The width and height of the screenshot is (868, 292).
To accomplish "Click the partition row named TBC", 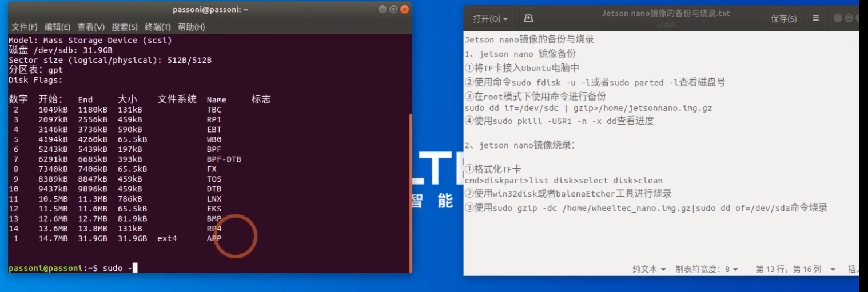I will pyautogui.click(x=117, y=110).
